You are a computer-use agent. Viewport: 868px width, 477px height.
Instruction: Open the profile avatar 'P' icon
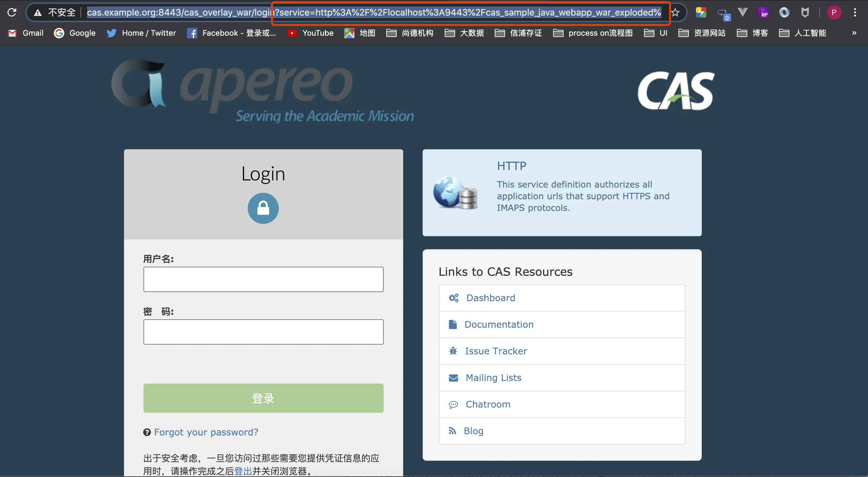click(834, 13)
